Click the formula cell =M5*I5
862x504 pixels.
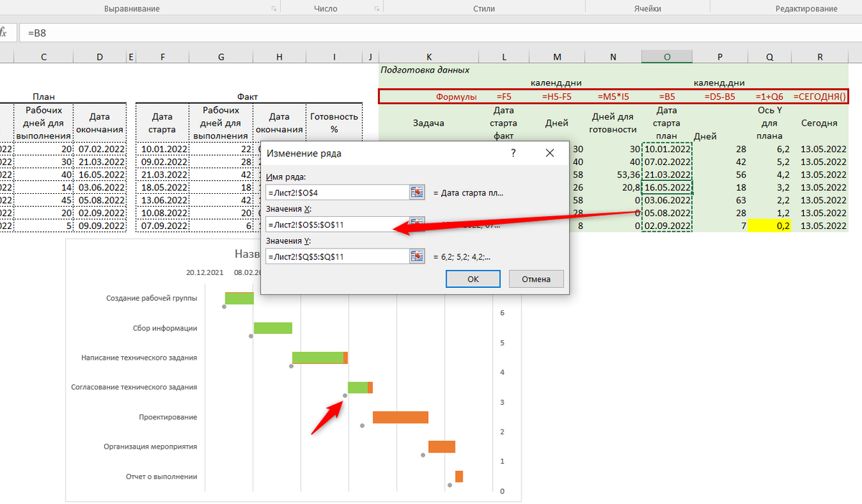click(613, 96)
